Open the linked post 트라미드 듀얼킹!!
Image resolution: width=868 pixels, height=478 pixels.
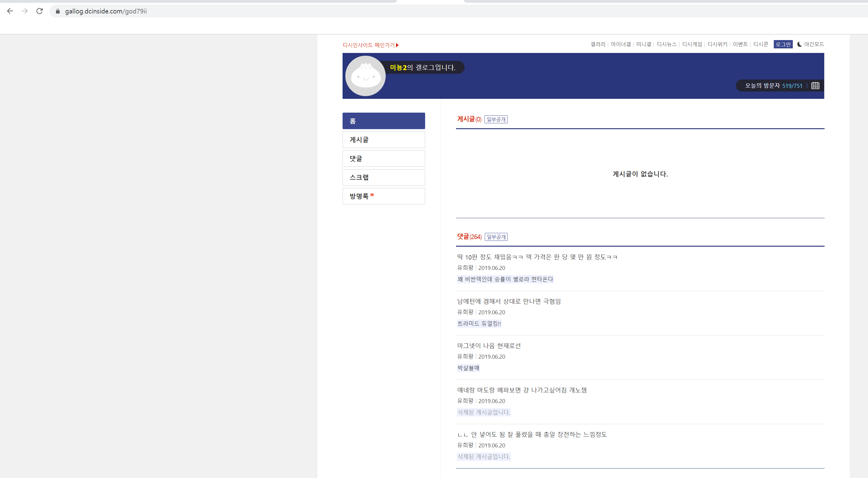[479, 323]
